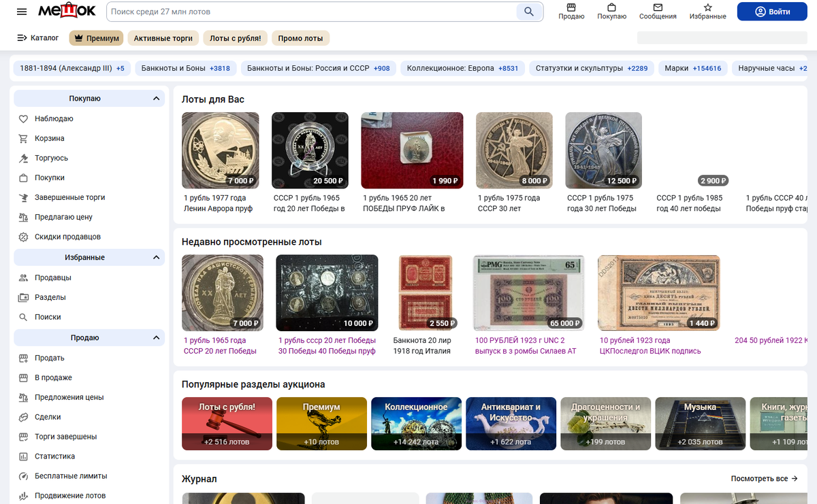Open Драгоценности и украшения tile
The width and height of the screenshot is (817, 504).
(605, 424)
